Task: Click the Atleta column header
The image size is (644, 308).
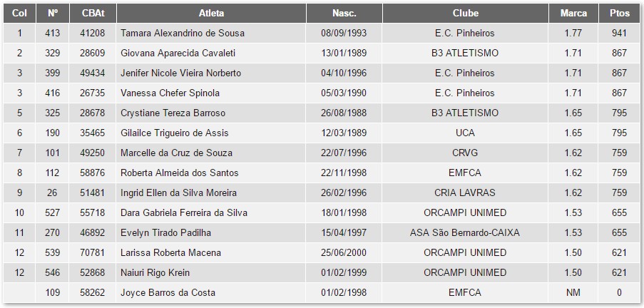Action: (211, 13)
